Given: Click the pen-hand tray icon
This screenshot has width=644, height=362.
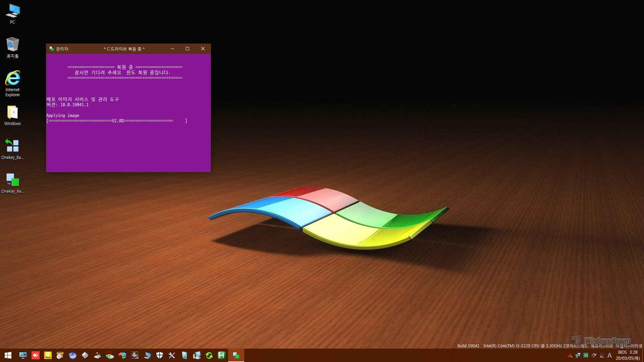Looking at the screenshot, I should [594, 355].
